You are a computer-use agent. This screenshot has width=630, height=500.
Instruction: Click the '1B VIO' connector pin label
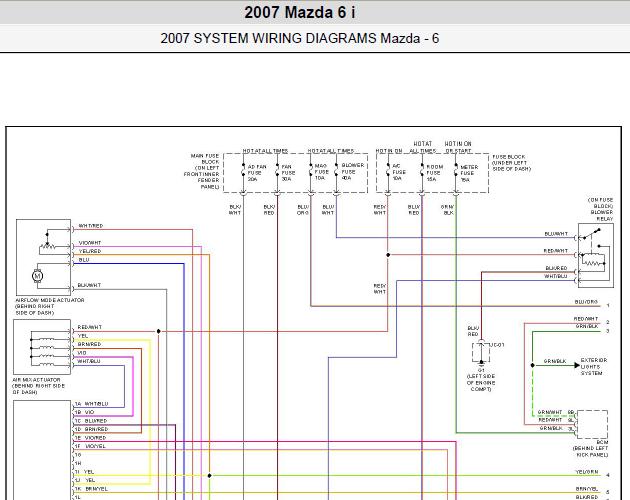point(84,412)
